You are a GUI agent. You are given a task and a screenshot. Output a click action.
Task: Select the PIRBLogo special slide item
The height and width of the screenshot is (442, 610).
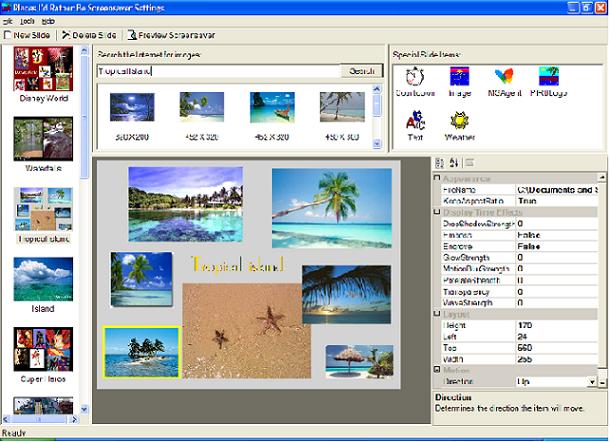coord(549,82)
